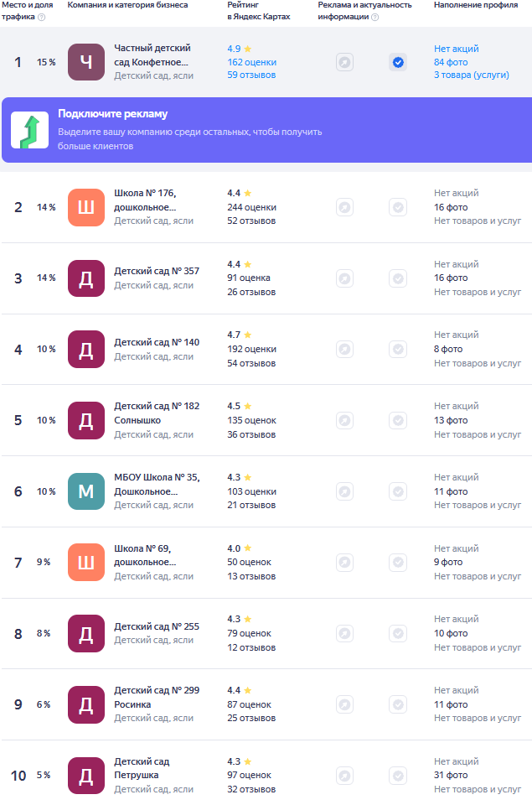Click '13 фото' in Детский сад № 182 row
The height and width of the screenshot is (805, 532).
pyautogui.click(x=451, y=420)
